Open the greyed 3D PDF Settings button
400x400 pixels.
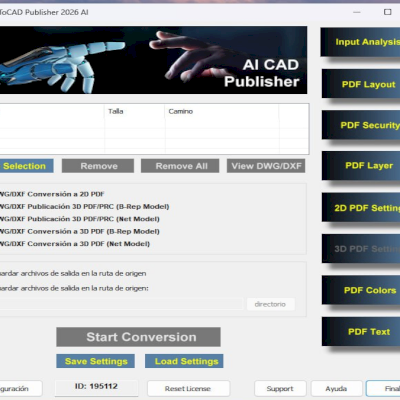point(361,249)
